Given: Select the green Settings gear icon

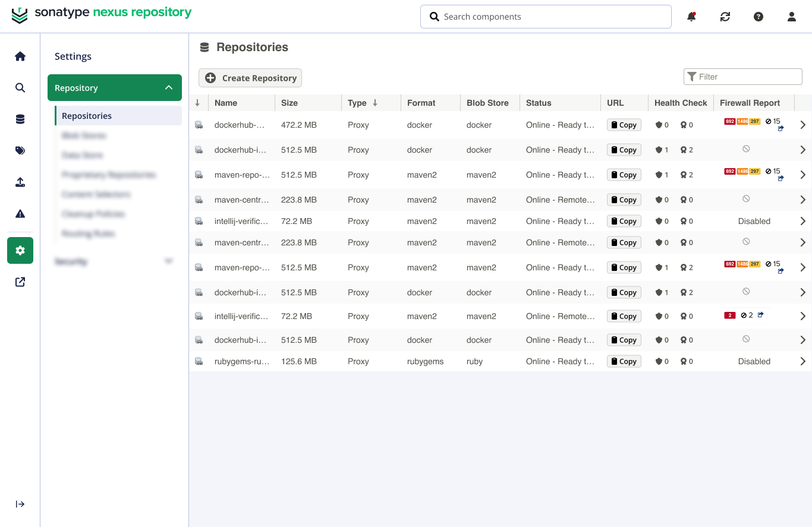Looking at the screenshot, I should point(20,250).
